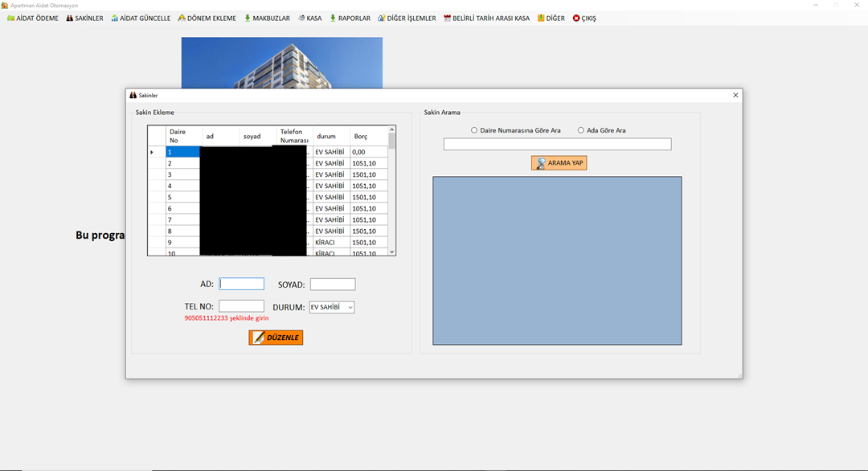Click the TEL NO input field
Screen dimensions: 868x471
point(241,306)
